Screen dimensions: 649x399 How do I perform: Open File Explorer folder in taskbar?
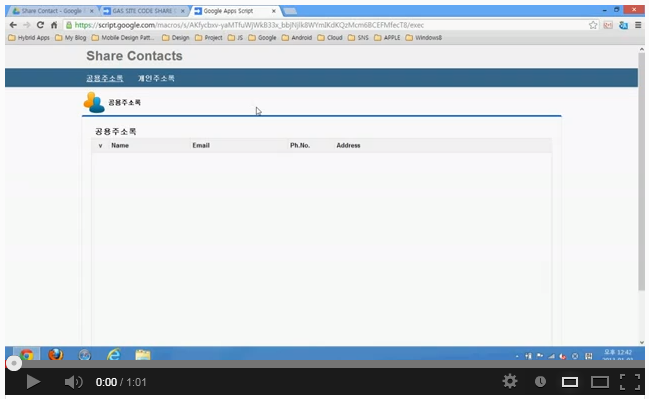click(143, 355)
